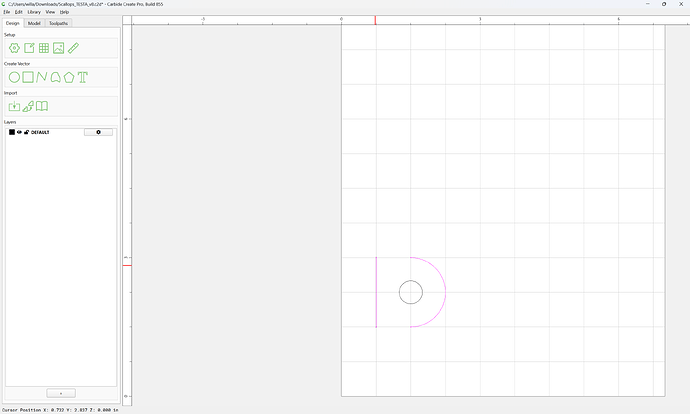Select the Text tool
Image resolution: width=690 pixels, height=414 pixels.
(83, 77)
